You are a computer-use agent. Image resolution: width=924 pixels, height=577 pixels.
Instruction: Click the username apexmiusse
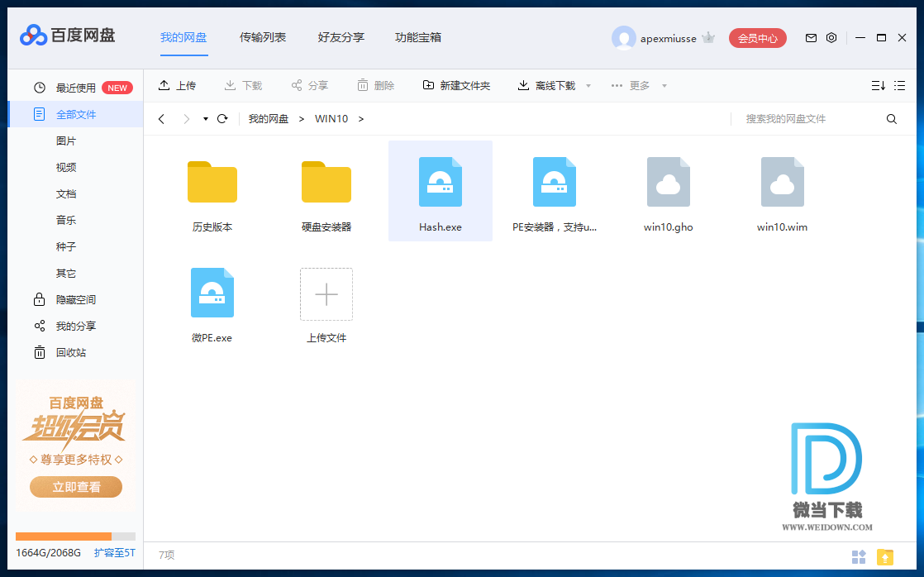point(669,38)
